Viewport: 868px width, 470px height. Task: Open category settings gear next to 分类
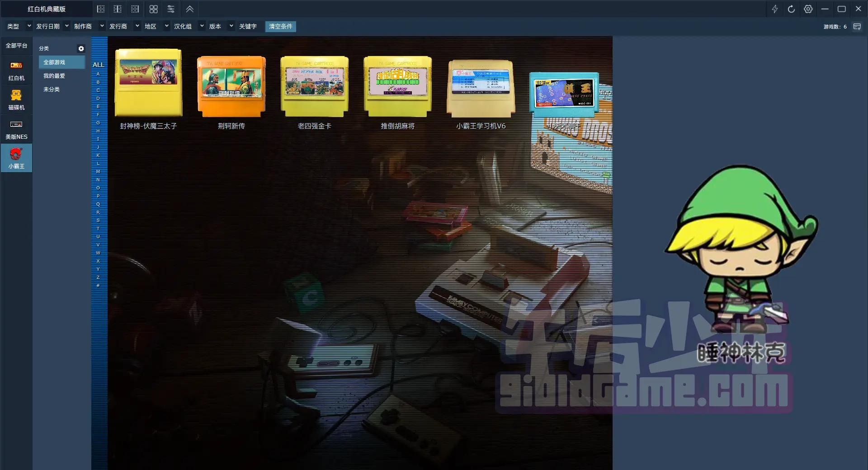click(x=81, y=49)
